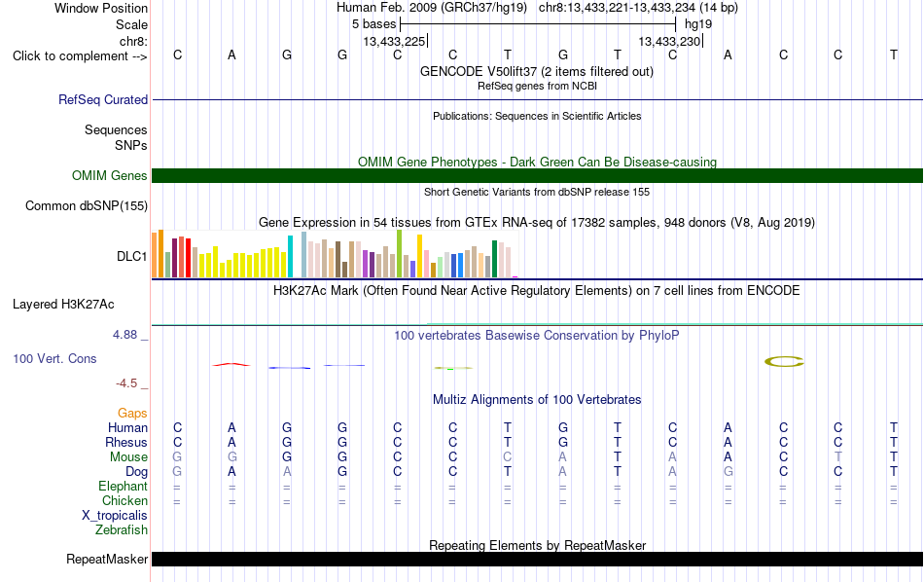
Task: Click the RepeatMasker track label
Action: pyautogui.click(x=107, y=559)
